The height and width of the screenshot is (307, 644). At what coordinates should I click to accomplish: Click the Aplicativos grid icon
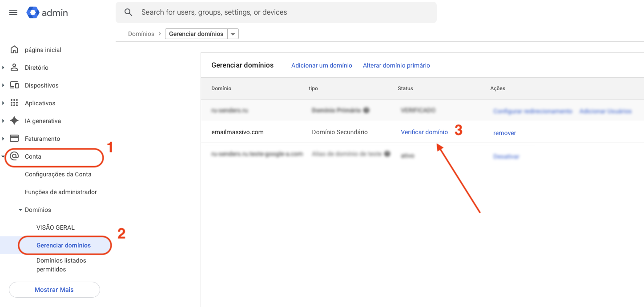(x=14, y=103)
